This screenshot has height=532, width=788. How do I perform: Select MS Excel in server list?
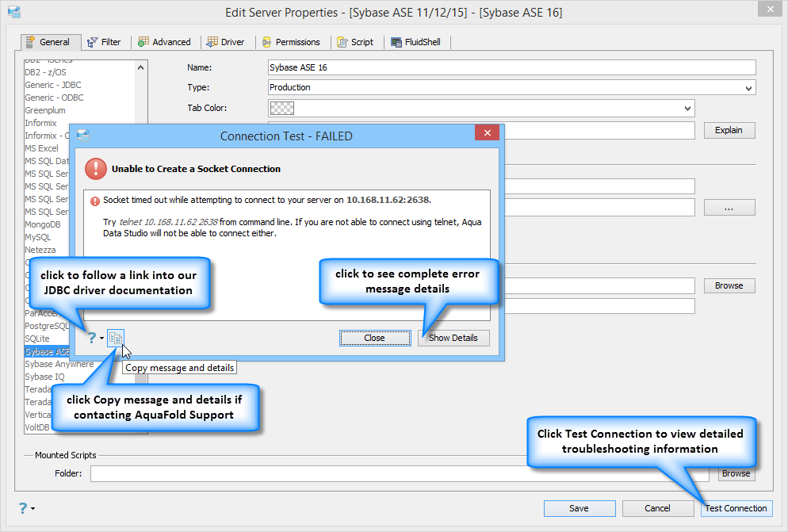[42, 148]
